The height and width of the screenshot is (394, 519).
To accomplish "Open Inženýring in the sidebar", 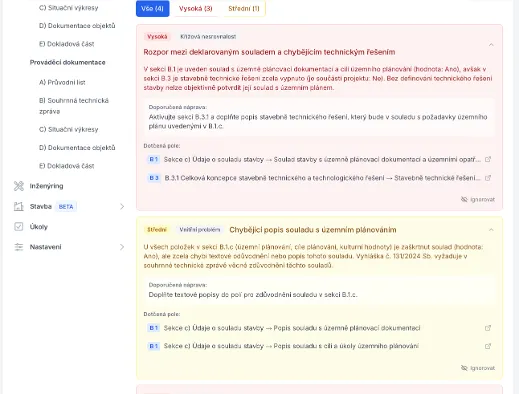I will [46, 186].
